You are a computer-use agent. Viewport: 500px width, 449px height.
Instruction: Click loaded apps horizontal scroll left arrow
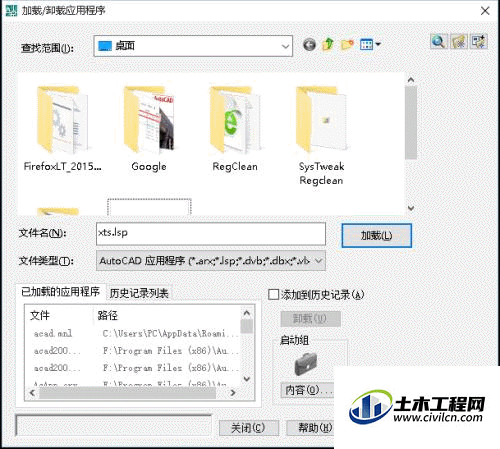(32, 393)
